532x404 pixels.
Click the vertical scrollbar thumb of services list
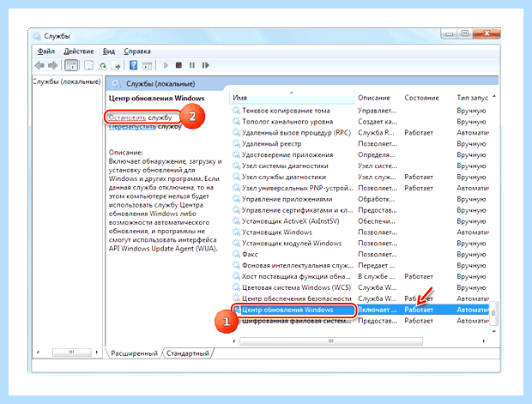(x=493, y=313)
